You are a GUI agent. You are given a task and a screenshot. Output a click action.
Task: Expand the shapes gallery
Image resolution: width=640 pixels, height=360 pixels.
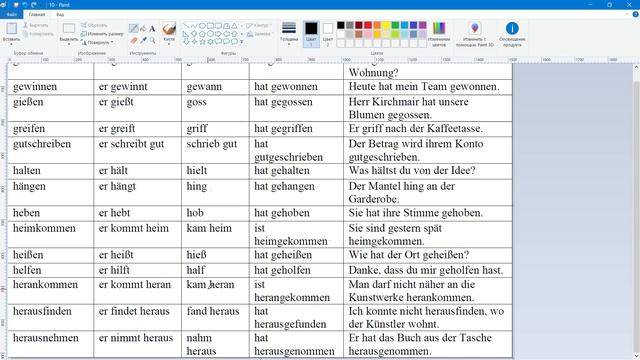[x=242, y=42]
